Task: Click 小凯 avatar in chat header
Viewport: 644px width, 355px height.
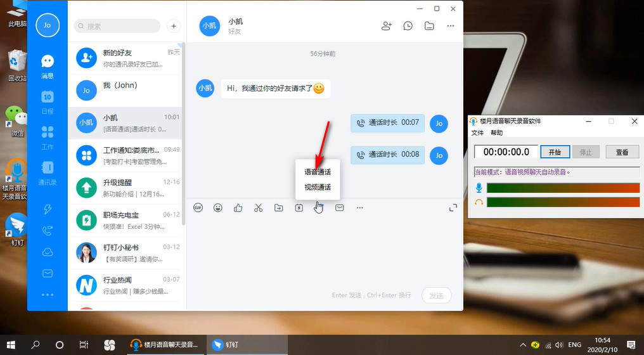Action: click(x=209, y=26)
